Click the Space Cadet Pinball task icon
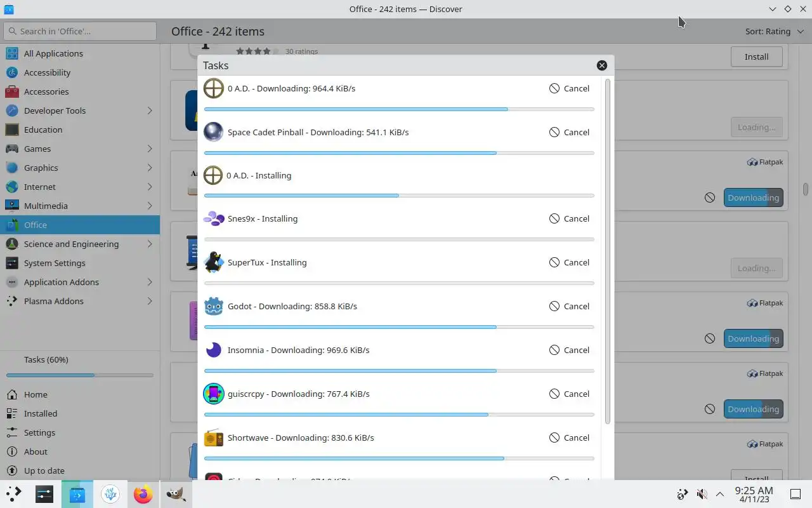 (x=214, y=132)
